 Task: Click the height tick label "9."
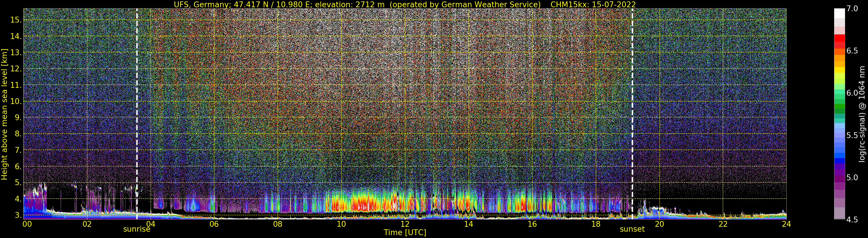pyautogui.click(x=18, y=118)
